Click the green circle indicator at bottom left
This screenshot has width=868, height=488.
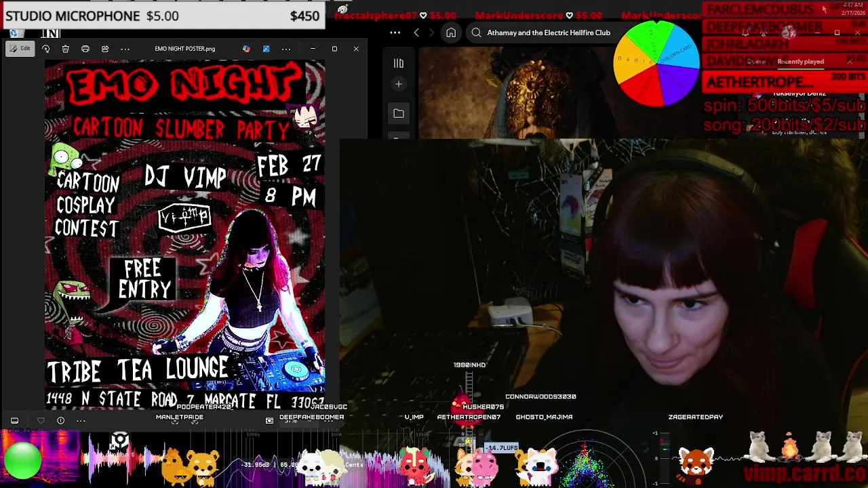22,462
